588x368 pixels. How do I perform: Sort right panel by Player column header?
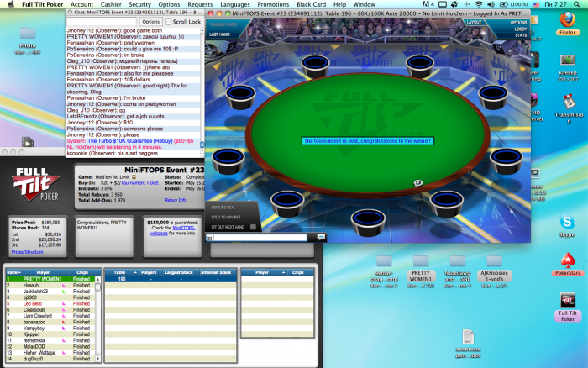pos(264,272)
